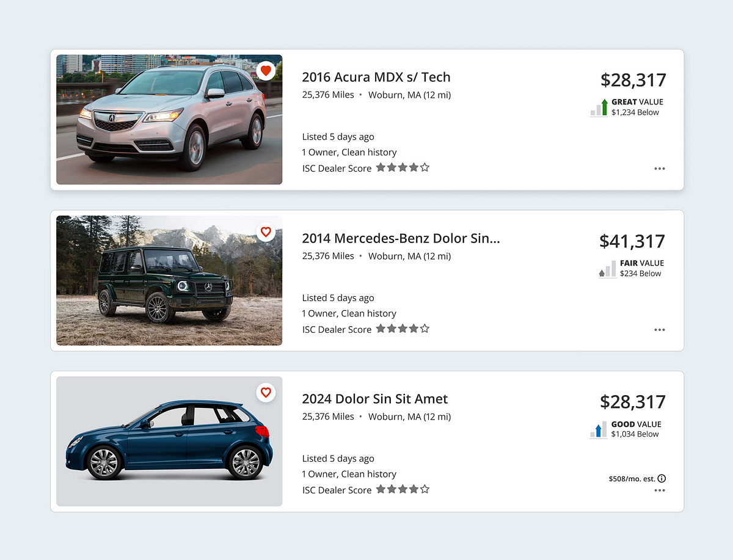
Task: Click the Acura MDX photo
Action: (169, 119)
